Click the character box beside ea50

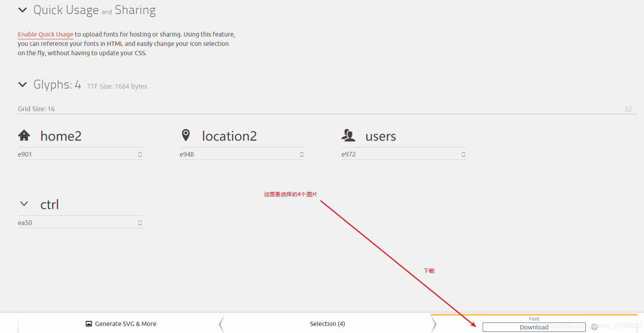[140, 223]
